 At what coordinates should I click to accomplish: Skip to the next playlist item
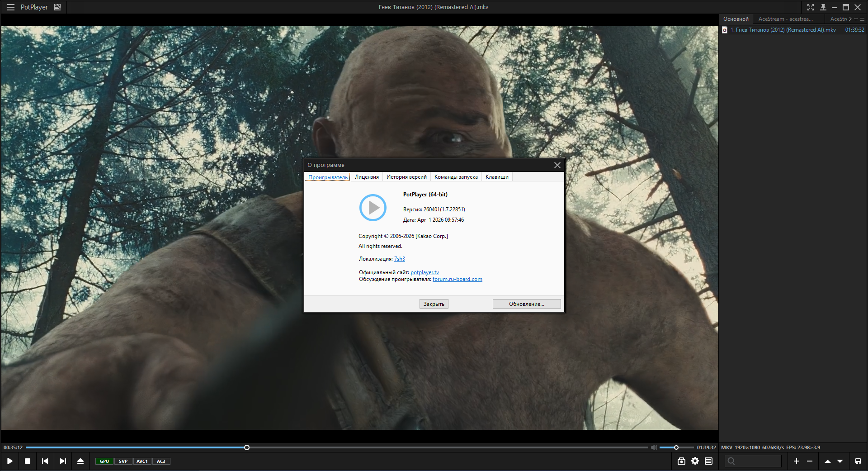coord(63,461)
